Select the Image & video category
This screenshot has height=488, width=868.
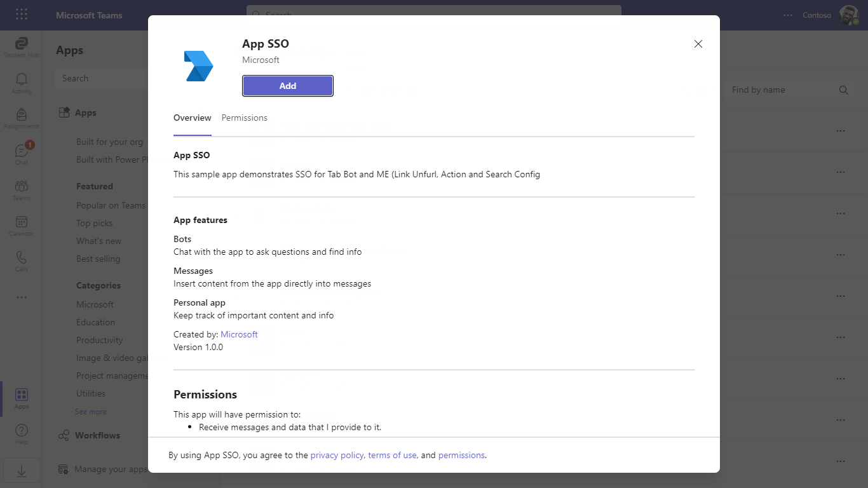tap(112, 358)
